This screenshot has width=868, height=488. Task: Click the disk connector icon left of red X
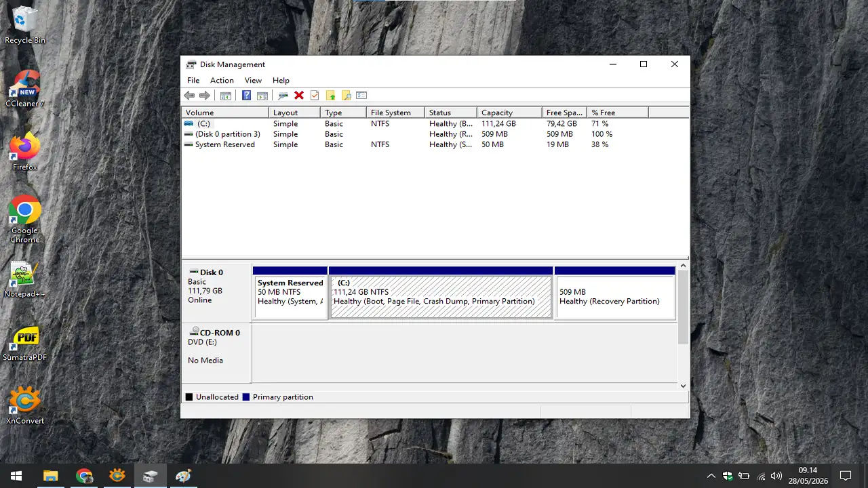[283, 96]
